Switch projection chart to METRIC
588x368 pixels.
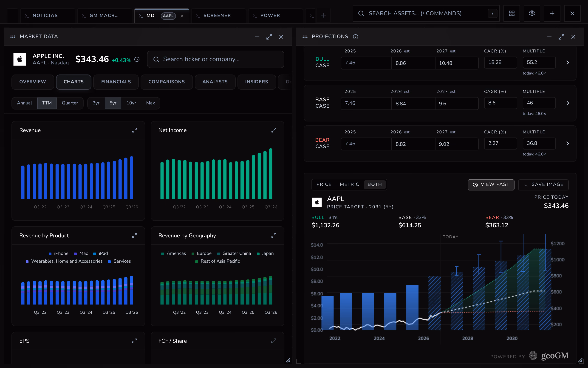coord(349,184)
